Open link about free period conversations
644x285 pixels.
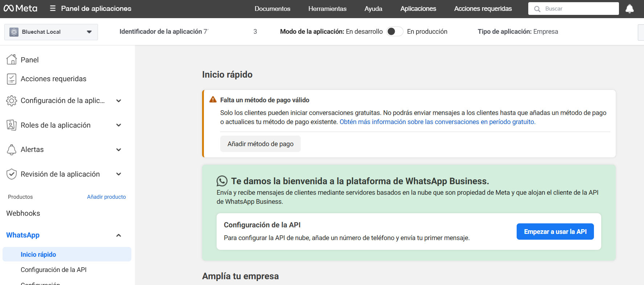[x=437, y=122]
